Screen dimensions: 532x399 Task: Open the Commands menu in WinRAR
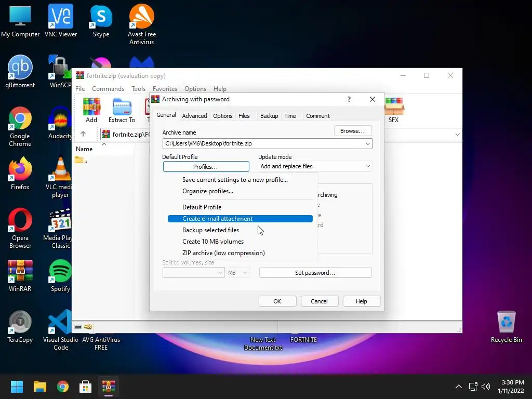[x=108, y=88]
